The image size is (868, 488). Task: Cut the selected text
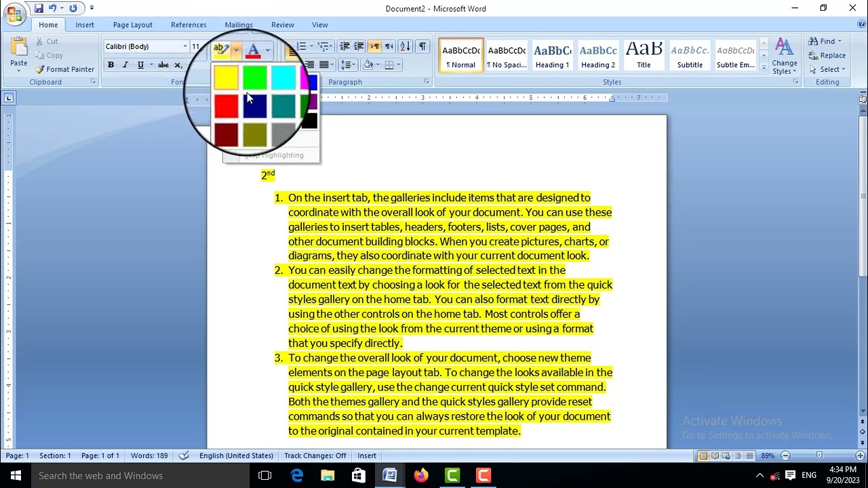46,41
